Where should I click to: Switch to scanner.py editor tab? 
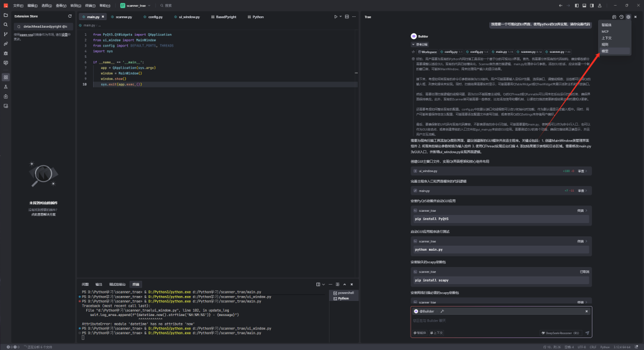121,17
